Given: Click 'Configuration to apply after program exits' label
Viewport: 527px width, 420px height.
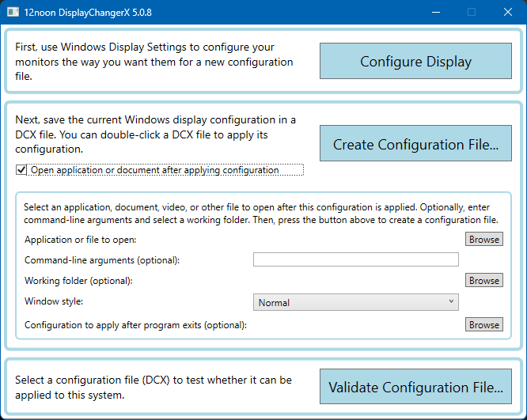Looking at the screenshot, I should pos(135,325).
